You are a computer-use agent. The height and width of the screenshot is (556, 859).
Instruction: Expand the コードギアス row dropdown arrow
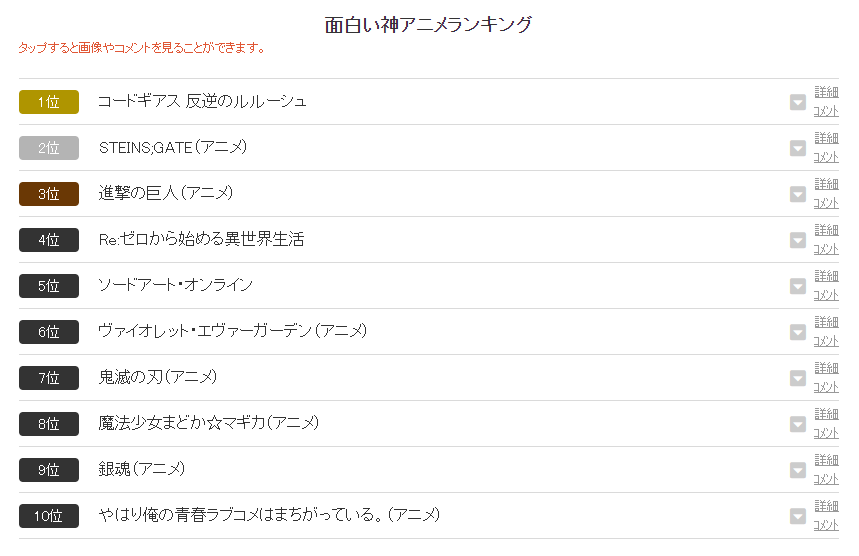coord(798,102)
